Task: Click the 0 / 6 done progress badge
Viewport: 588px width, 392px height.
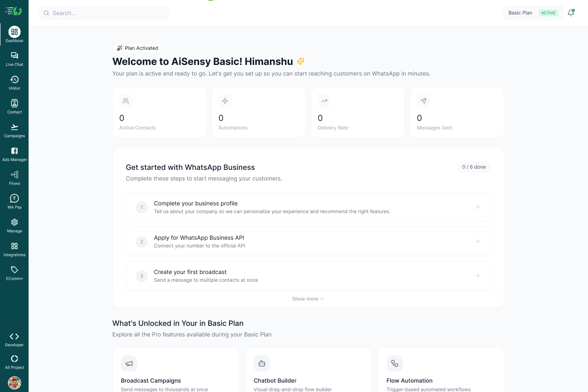Action: pyautogui.click(x=474, y=167)
